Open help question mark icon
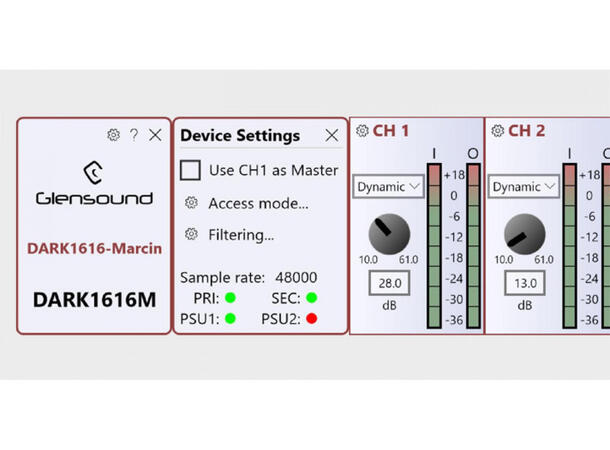This screenshot has width=610, height=450. 134,135
